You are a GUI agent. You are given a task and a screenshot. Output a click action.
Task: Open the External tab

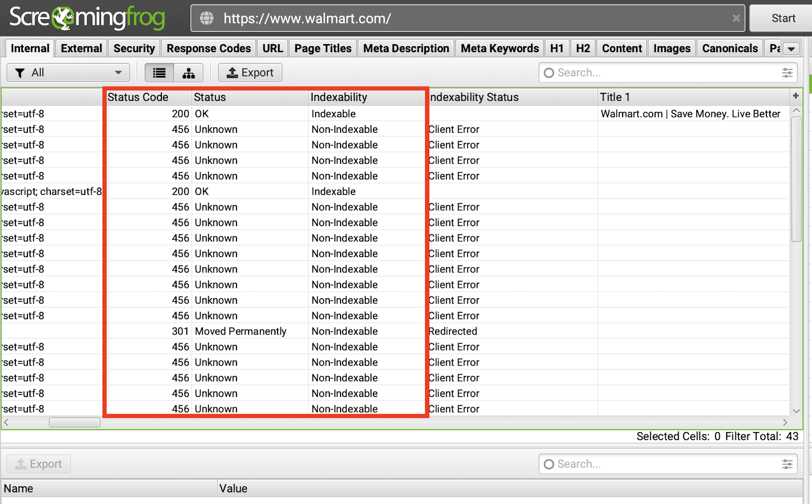(x=81, y=49)
